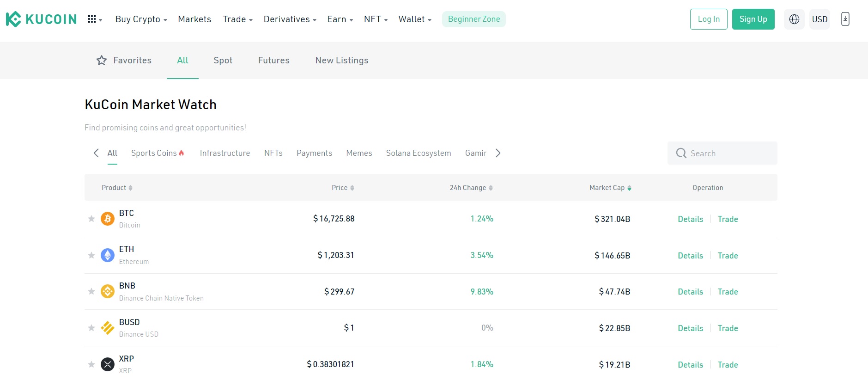Open the USD currency selector
The image size is (868, 381).
(819, 19)
